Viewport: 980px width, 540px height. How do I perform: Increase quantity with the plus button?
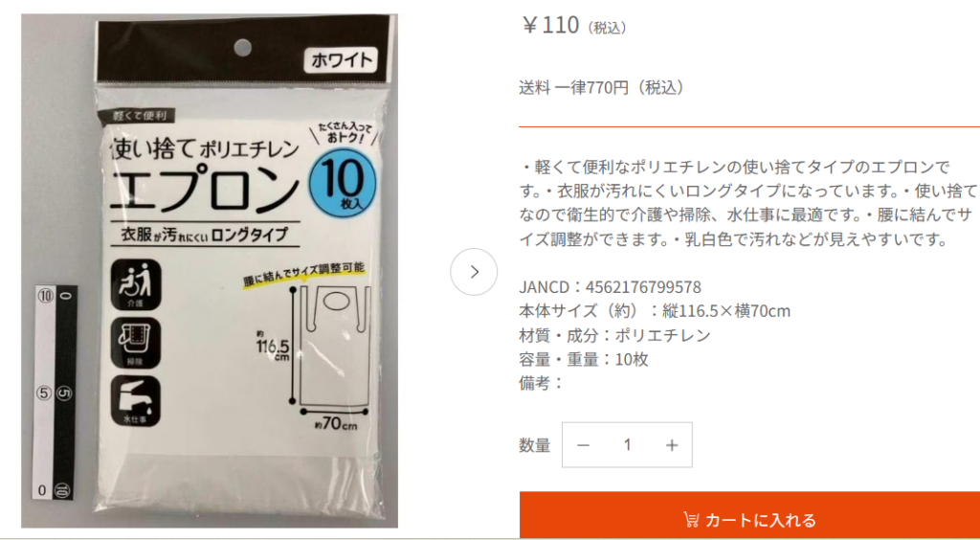pyautogui.click(x=671, y=445)
